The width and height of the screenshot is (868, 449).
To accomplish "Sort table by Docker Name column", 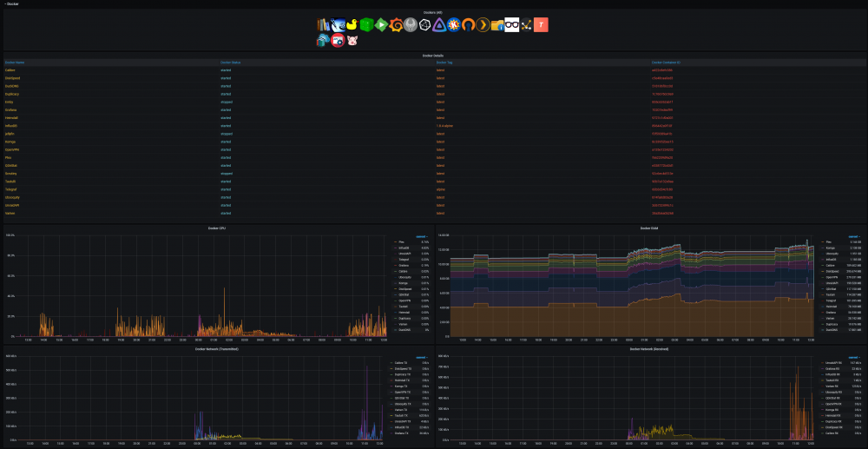I will pyautogui.click(x=15, y=63).
